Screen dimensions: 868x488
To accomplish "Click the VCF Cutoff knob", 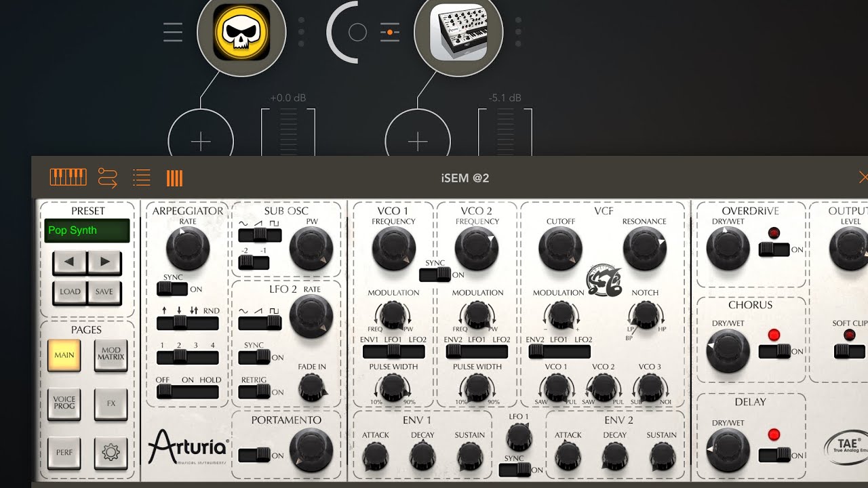I will 561,249.
